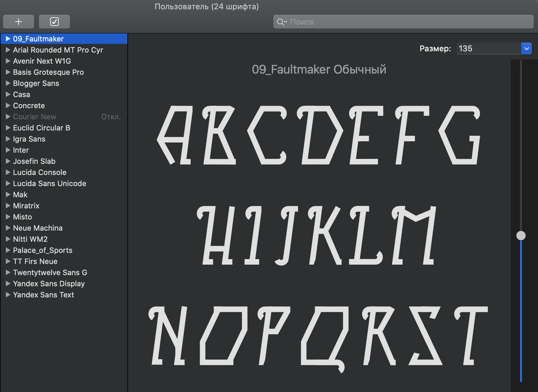Expand the Basis Grotesque Pro disclosure triangle

click(8, 72)
